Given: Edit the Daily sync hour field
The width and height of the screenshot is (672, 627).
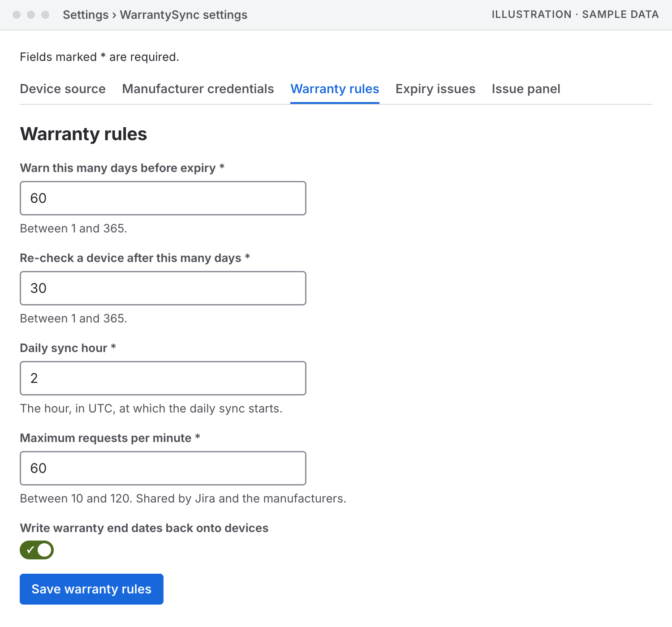Looking at the screenshot, I should click(x=163, y=378).
